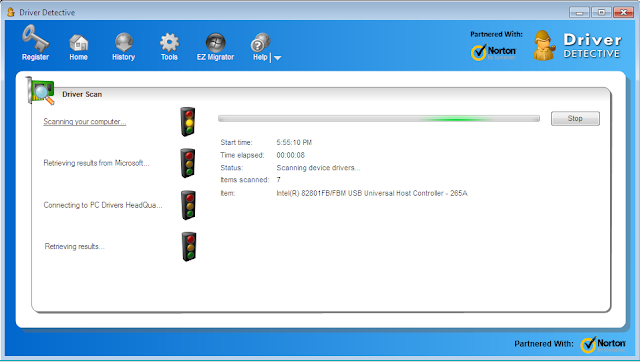Screen dimensions: 640x362
Task: Click the Driver Scan magnifier icon
Action: (40, 90)
